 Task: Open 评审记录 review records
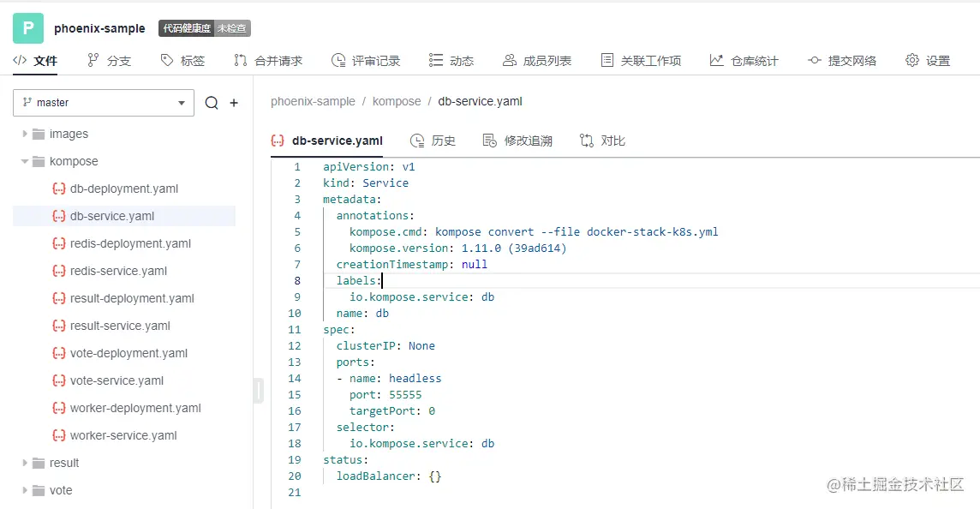(366, 61)
